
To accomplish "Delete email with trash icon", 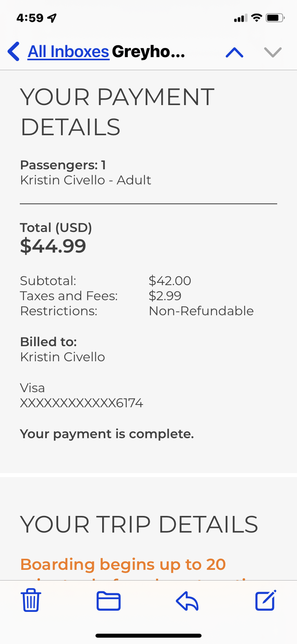I will tap(30, 600).
